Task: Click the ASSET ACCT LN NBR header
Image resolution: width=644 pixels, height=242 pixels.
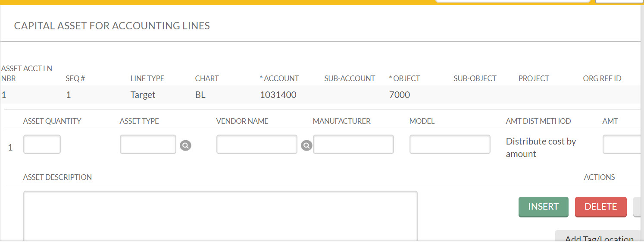Action: (x=27, y=73)
